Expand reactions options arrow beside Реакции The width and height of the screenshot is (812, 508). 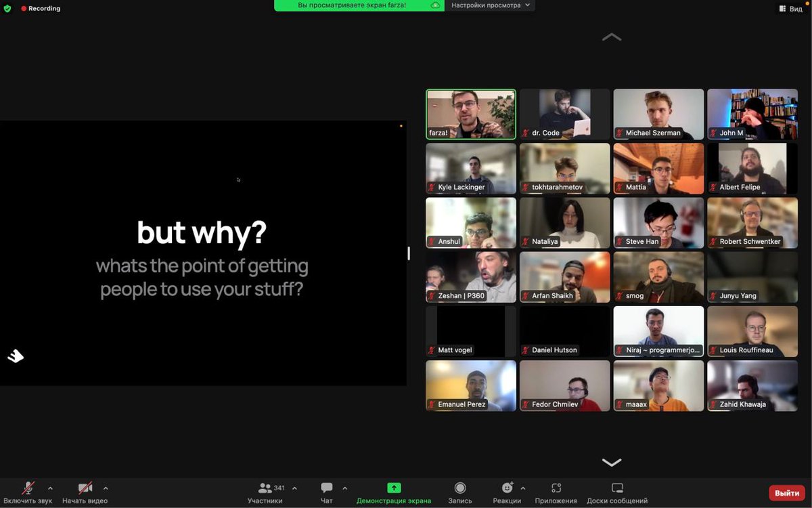click(523, 488)
